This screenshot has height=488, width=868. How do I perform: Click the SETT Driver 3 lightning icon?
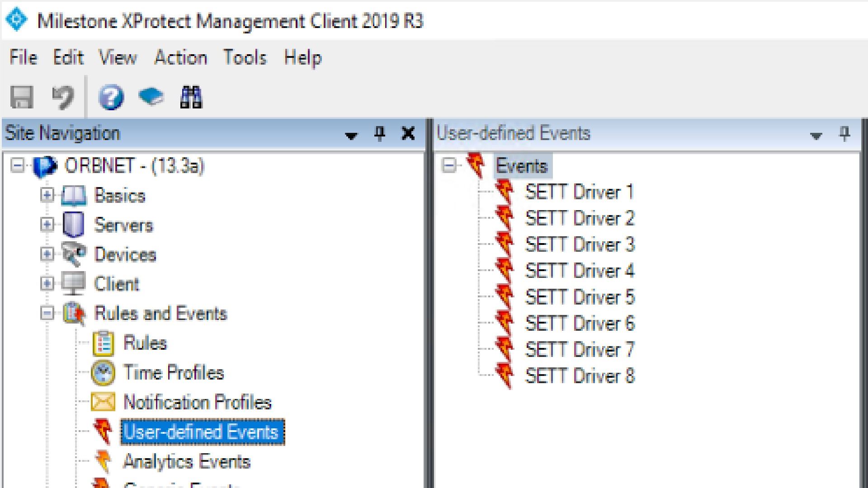pos(505,244)
